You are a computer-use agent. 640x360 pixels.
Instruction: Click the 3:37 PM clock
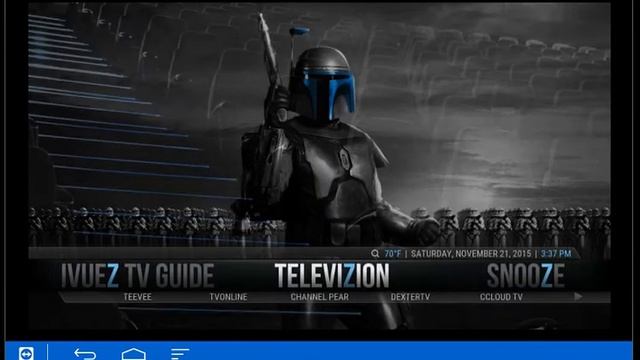(x=556, y=253)
